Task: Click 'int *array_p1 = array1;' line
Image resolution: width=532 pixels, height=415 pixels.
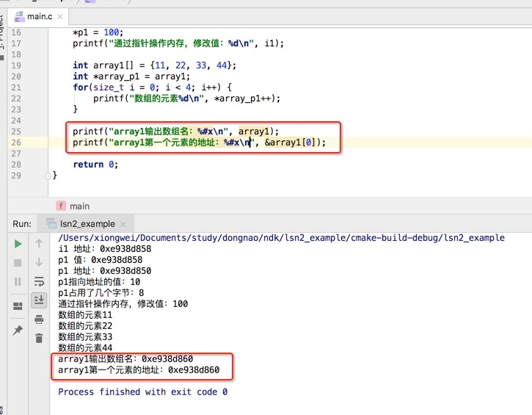Action: [131, 76]
